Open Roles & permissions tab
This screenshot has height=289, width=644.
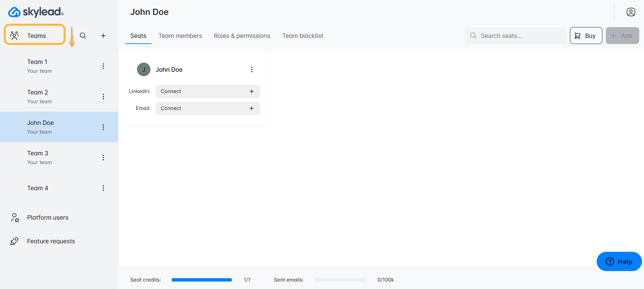coord(242,36)
